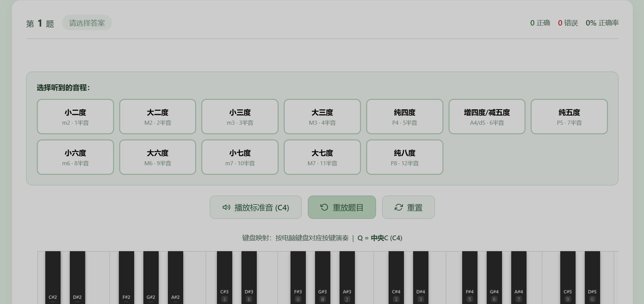
Task: Play the G#4 black key
Action: (494, 277)
